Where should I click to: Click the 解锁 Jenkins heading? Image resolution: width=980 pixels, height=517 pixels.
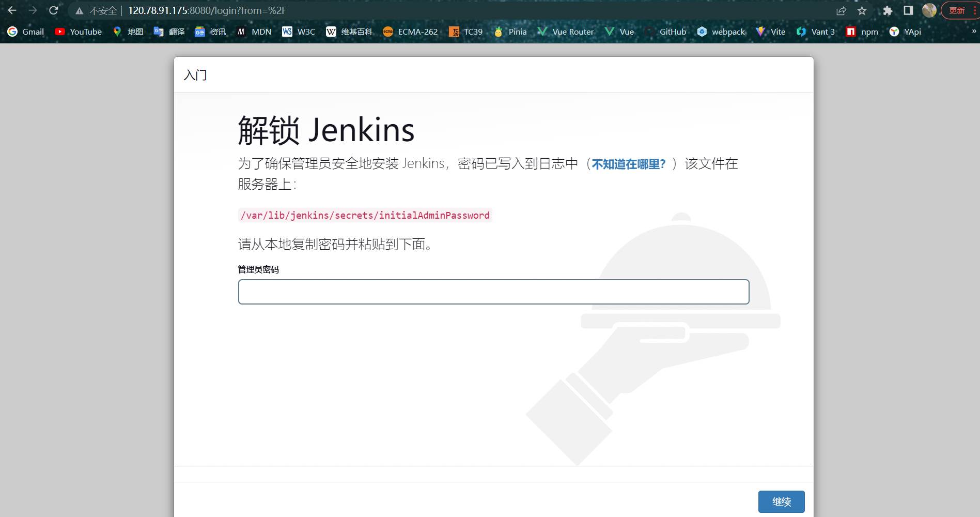point(326,130)
